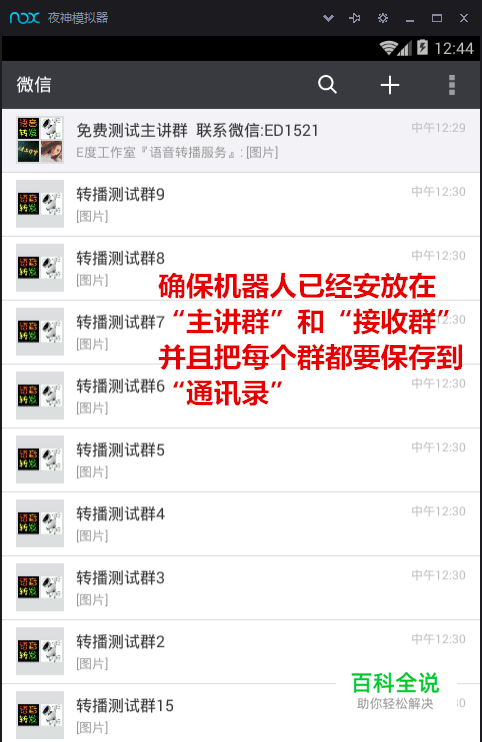This screenshot has height=742, width=482.
Task: Select chat 转播测试群2
Action: click(x=241, y=652)
